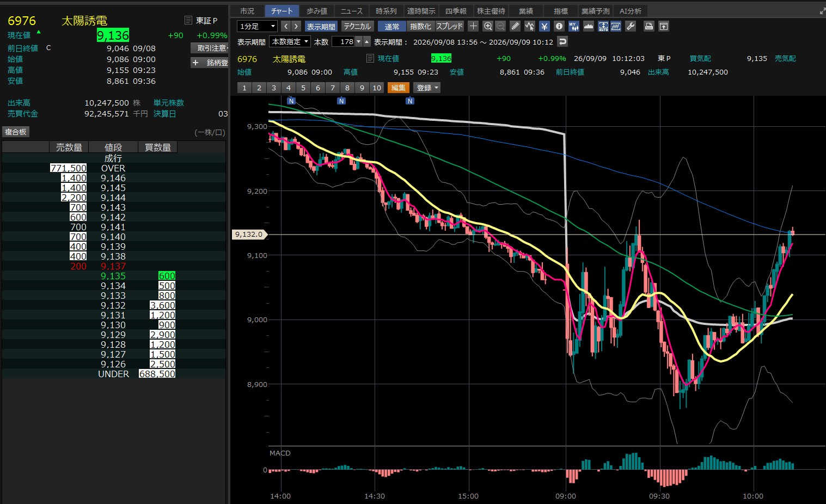Click the テクニカル button
Screen dimensions: 826x504
coord(357,26)
